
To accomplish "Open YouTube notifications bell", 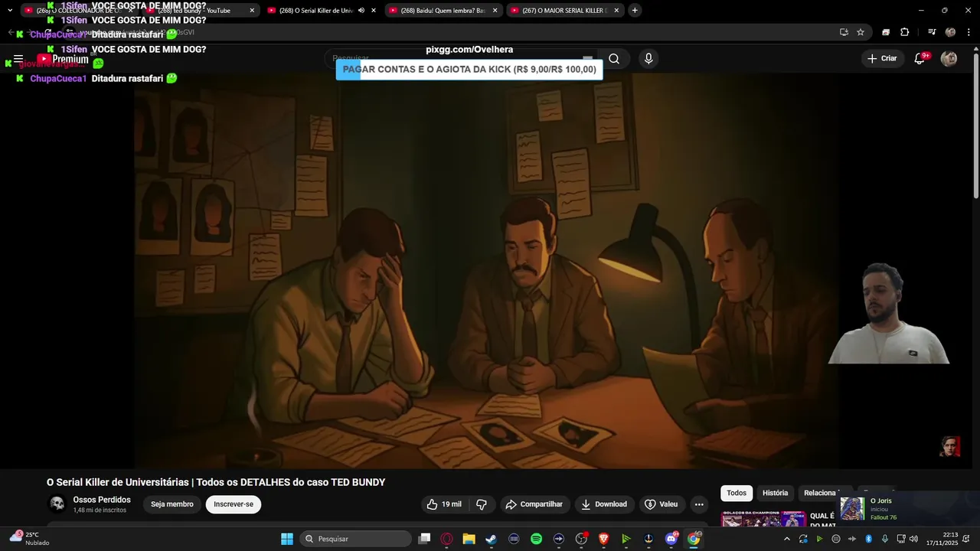I will tap(920, 59).
